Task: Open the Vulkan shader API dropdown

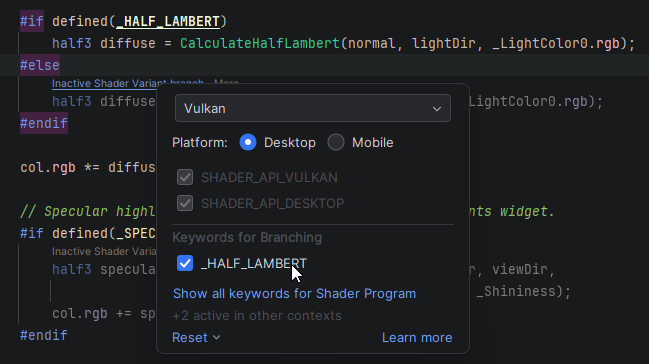Action: click(x=312, y=108)
